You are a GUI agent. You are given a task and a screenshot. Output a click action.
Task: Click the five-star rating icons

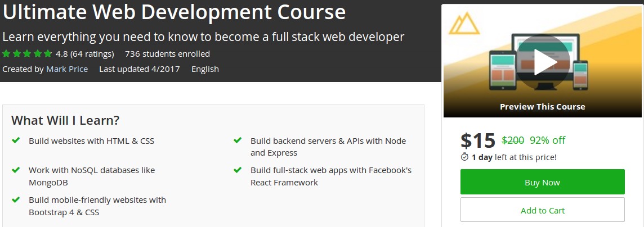[x=27, y=54]
